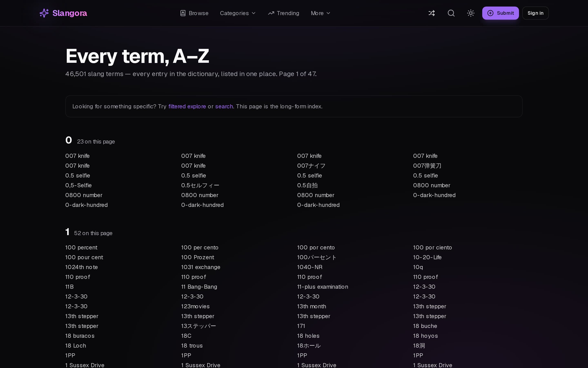The width and height of the screenshot is (588, 368).
Task: Open the term '100 por ciento'
Action: pyautogui.click(x=432, y=248)
